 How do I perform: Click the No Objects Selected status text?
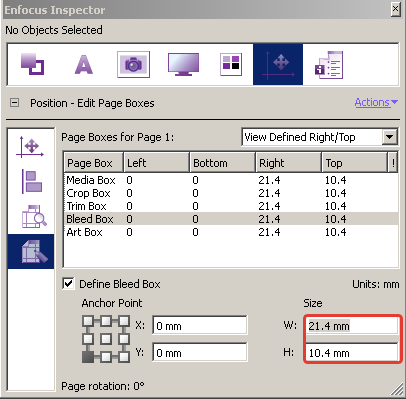[54, 30]
